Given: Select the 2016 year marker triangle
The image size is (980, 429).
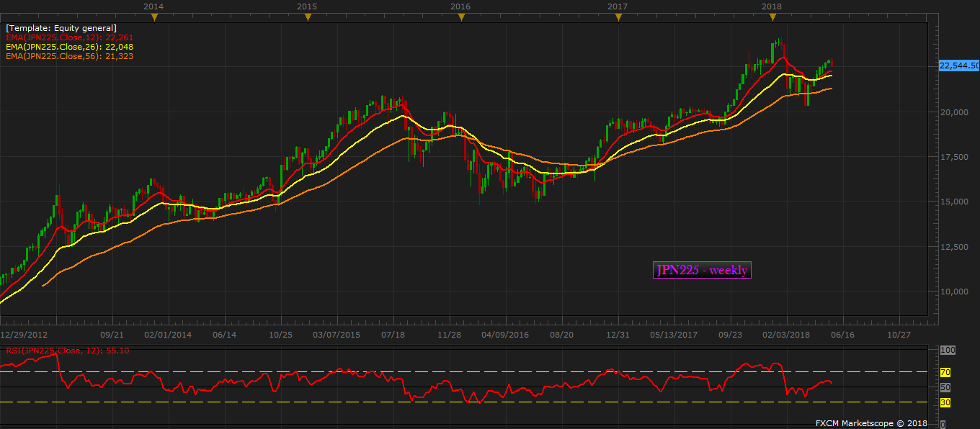Looking at the screenshot, I should pos(461,17).
